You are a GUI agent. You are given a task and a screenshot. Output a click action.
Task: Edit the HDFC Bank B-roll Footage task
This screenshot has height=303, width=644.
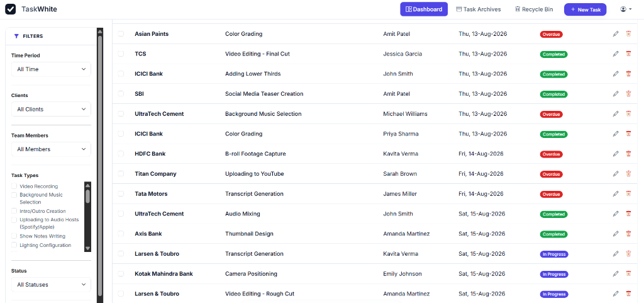[x=615, y=154]
